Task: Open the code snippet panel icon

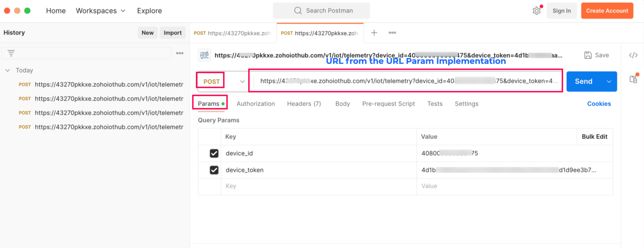Action: pos(633,55)
